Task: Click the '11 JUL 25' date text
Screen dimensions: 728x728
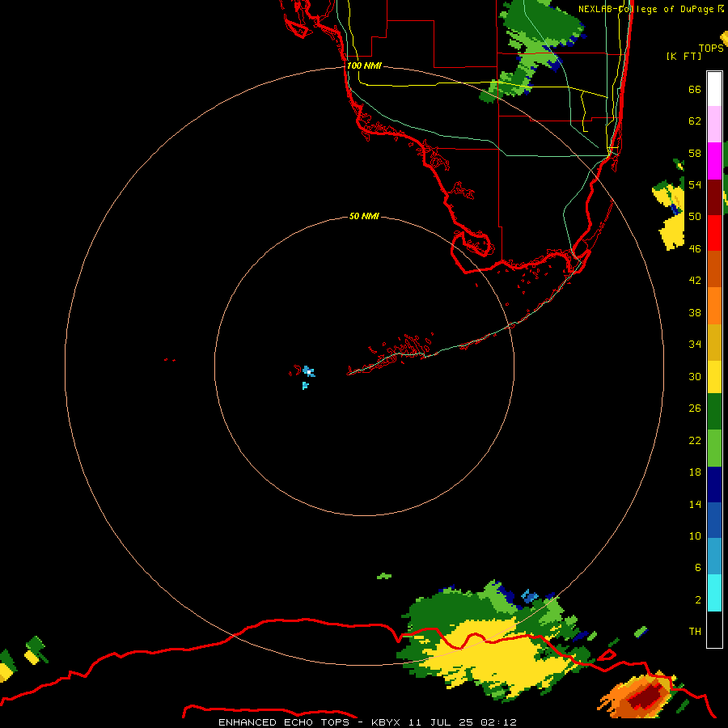Action: pyautogui.click(x=440, y=722)
